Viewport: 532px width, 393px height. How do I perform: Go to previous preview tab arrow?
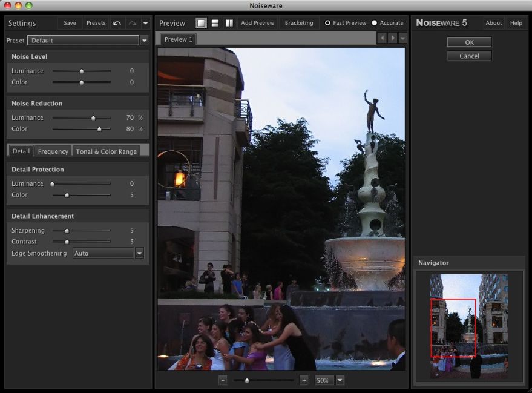coord(381,38)
